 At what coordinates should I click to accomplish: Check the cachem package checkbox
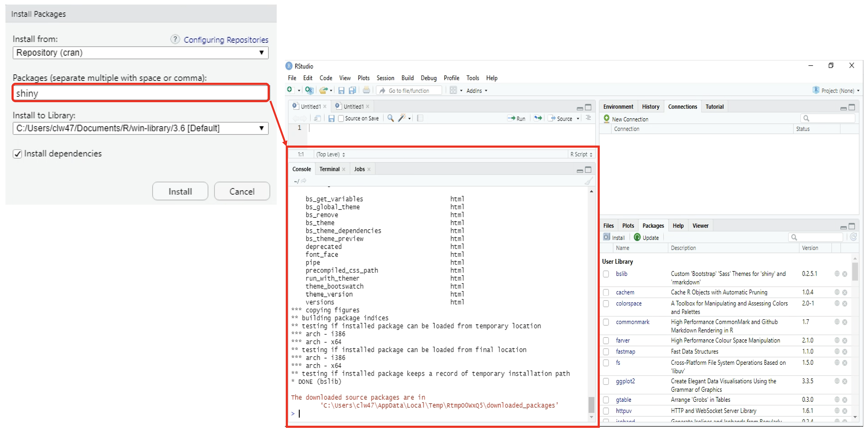pyautogui.click(x=606, y=293)
